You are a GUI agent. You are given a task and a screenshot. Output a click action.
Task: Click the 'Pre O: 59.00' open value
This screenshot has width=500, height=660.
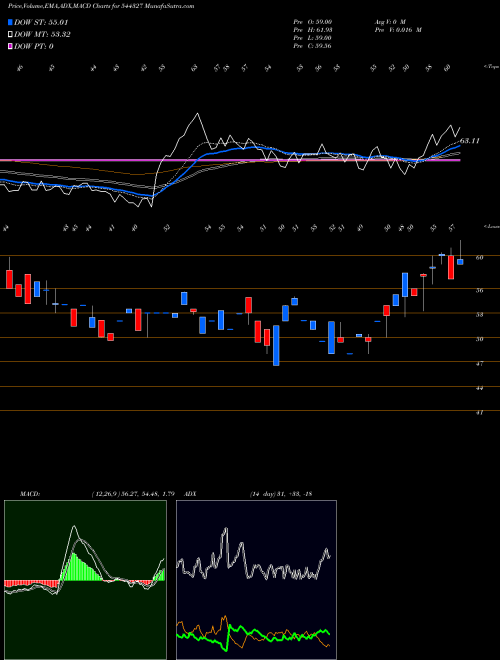coord(313,21)
